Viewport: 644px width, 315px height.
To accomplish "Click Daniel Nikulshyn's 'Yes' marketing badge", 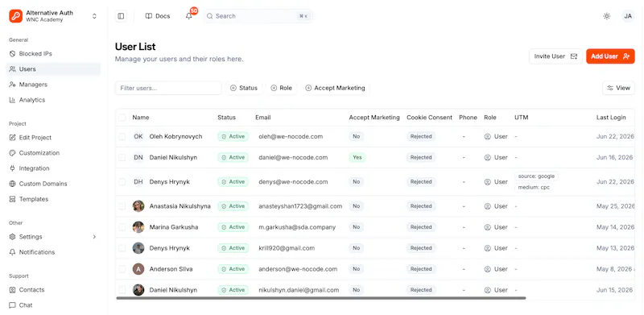I will coord(357,158).
